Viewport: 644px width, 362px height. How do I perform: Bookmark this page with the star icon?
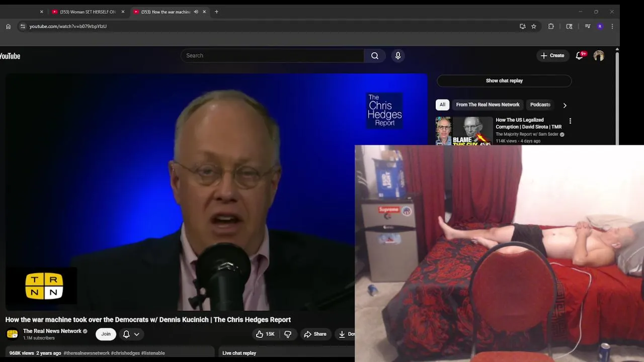pyautogui.click(x=534, y=26)
